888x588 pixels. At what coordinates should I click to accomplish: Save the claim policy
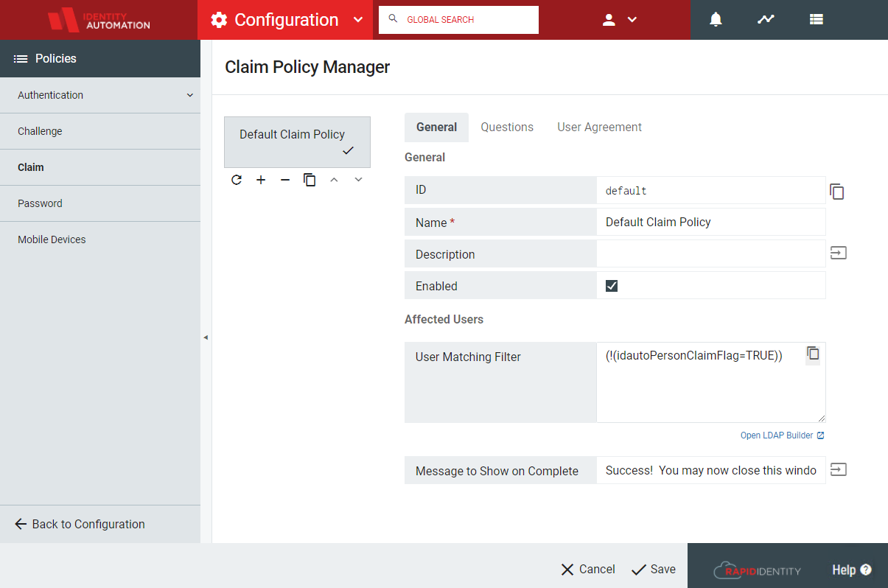[x=654, y=569]
